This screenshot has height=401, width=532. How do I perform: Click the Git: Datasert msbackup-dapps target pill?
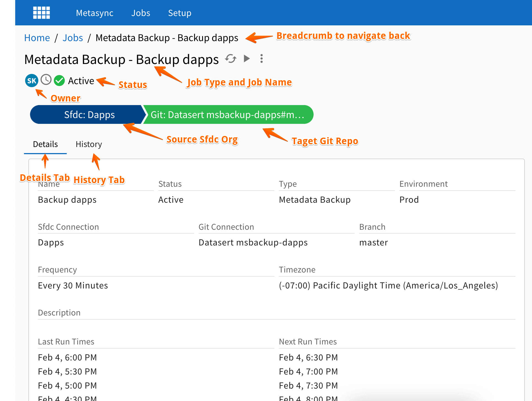coord(228,114)
